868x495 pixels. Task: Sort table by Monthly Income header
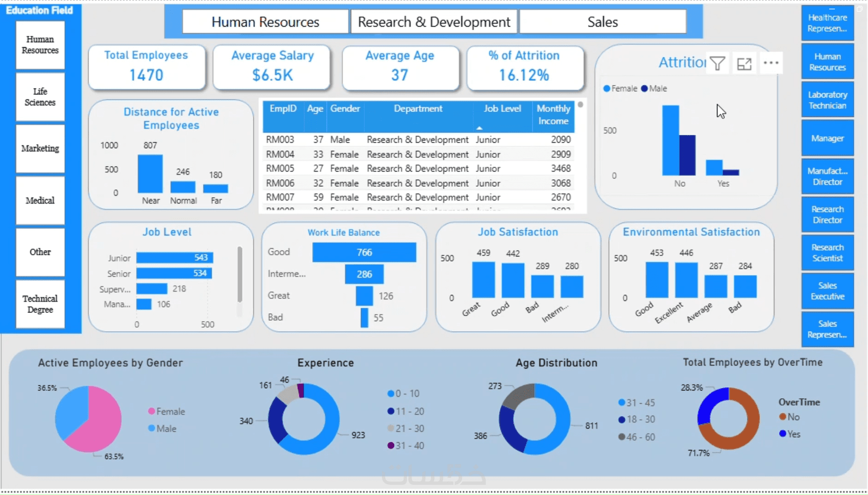coord(553,115)
